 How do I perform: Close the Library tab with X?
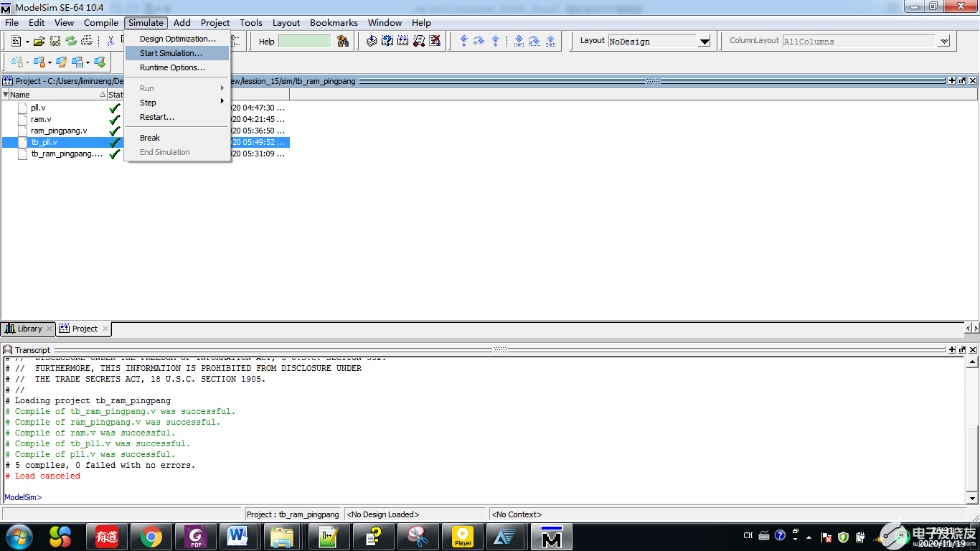tap(50, 329)
